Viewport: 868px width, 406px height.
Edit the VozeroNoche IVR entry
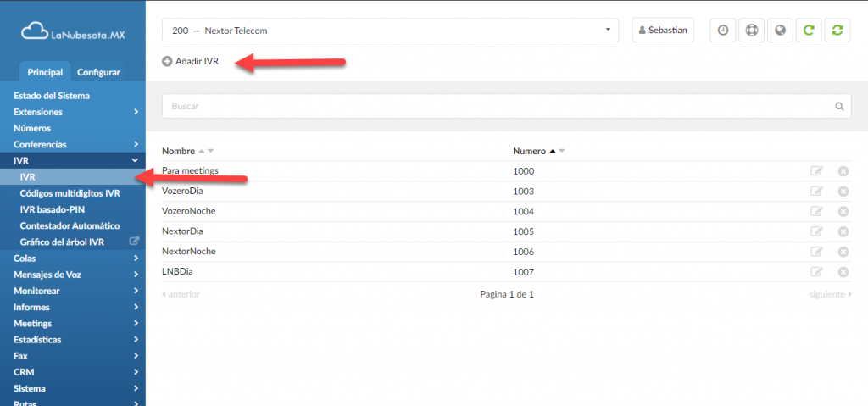(816, 212)
